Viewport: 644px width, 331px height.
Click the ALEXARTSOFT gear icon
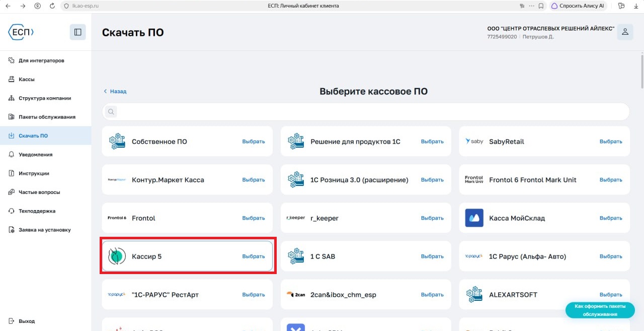[474, 295]
